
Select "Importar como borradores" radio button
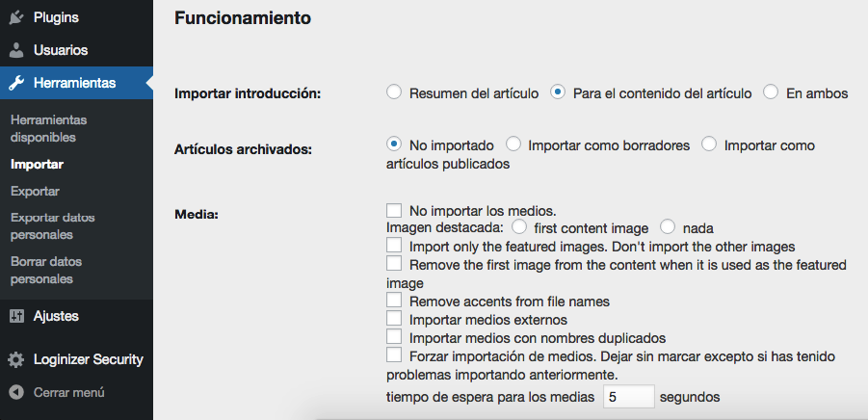tap(513, 144)
